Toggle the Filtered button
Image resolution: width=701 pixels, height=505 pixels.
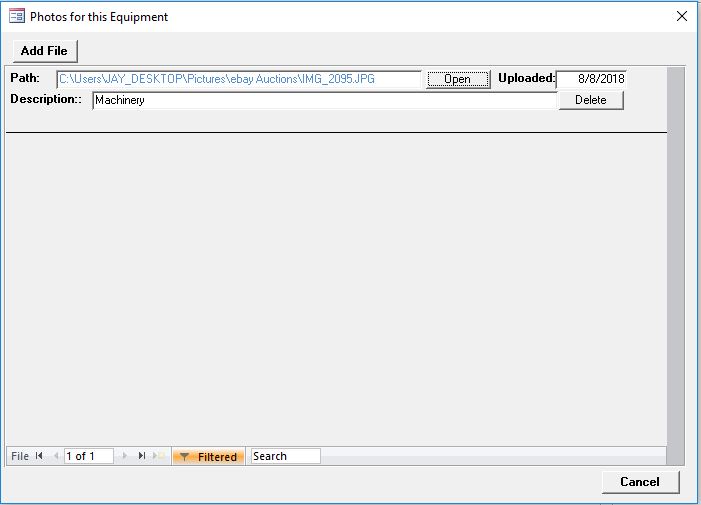coord(209,456)
